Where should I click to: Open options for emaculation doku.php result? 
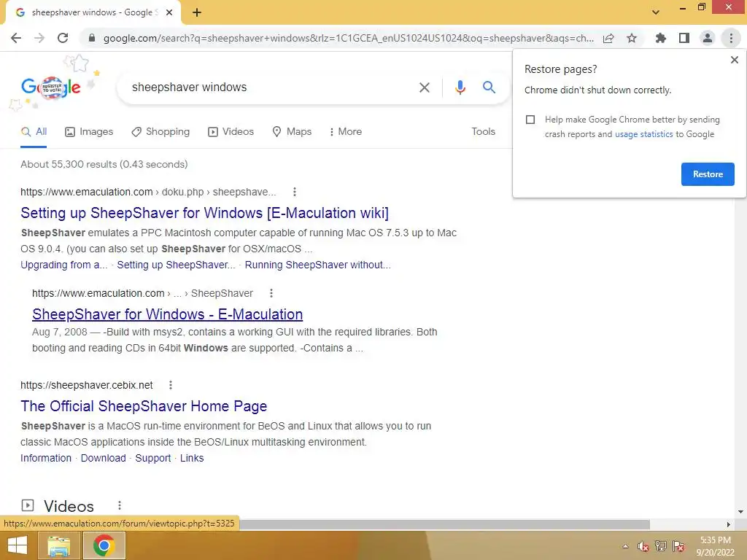point(295,192)
